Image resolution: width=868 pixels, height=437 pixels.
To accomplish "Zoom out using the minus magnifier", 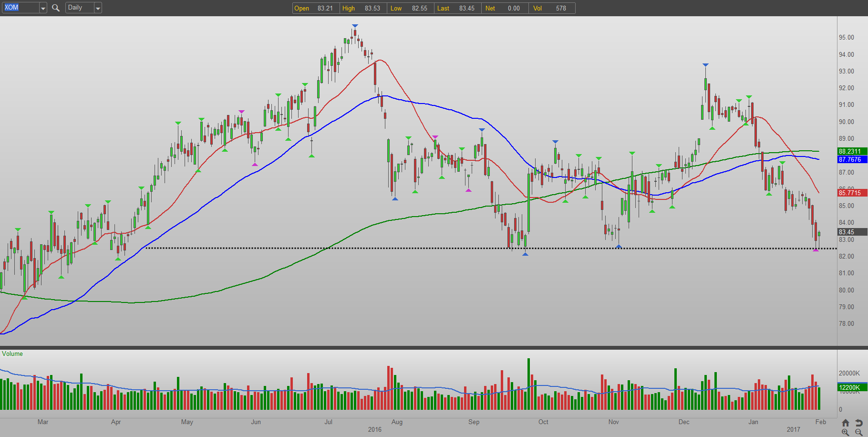I will pos(859,432).
